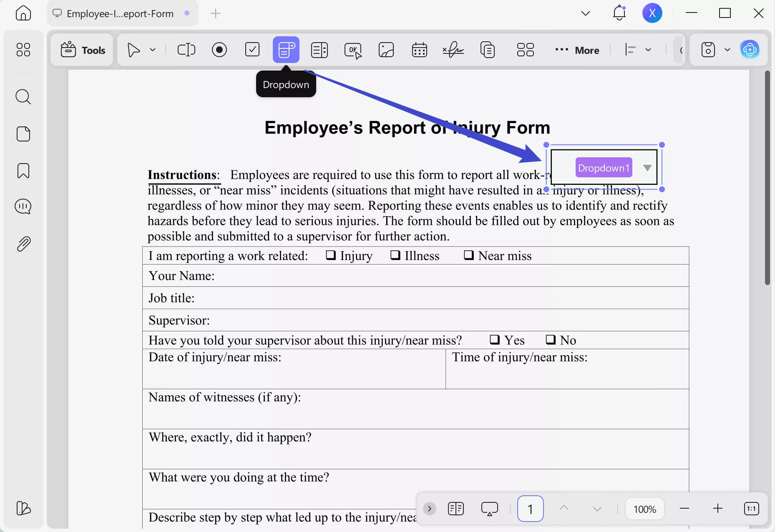The height and width of the screenshot is (532, 775).
Task: Select the Date Field calendar tool
Action: click(x=419, y=50)
